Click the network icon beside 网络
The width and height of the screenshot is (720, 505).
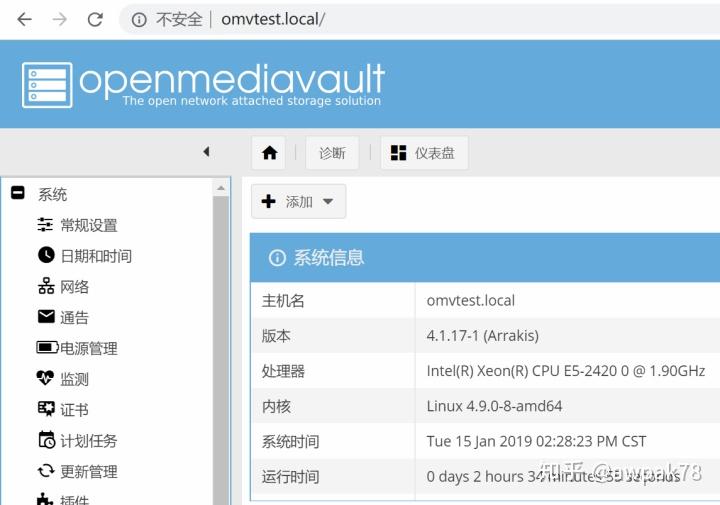[x=46, y=286]
